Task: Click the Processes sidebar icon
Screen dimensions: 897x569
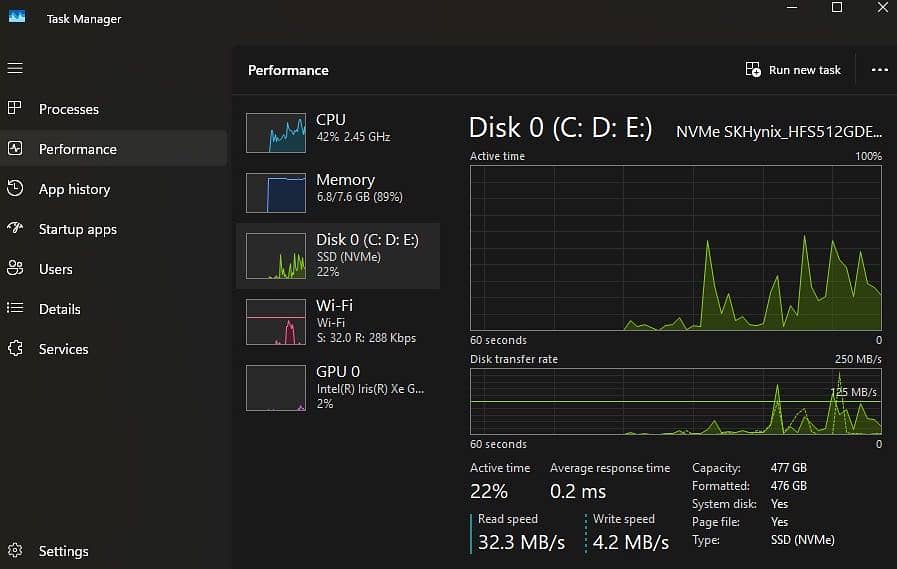Action: pyautogui.click(x=15, y=108)
